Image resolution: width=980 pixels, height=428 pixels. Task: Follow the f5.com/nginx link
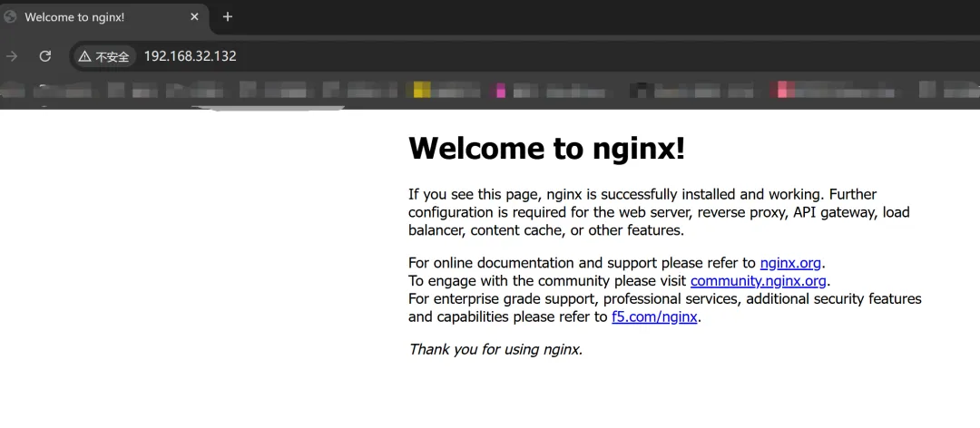click(x=654, y=316)
